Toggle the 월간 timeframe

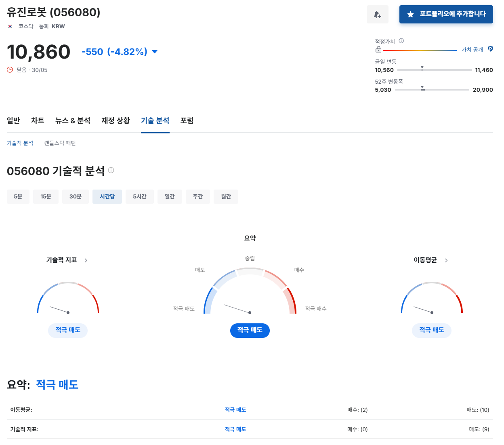(x=226, y=196)
